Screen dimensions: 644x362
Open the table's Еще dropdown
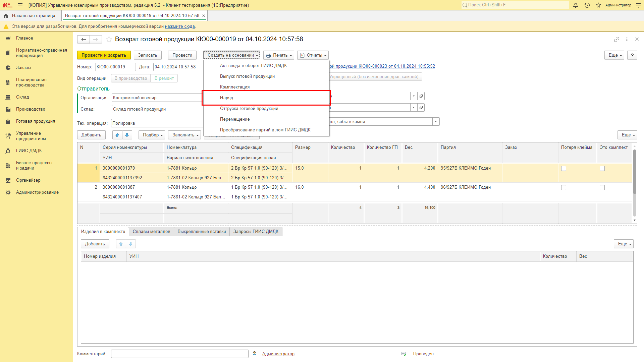pos(627,135)
